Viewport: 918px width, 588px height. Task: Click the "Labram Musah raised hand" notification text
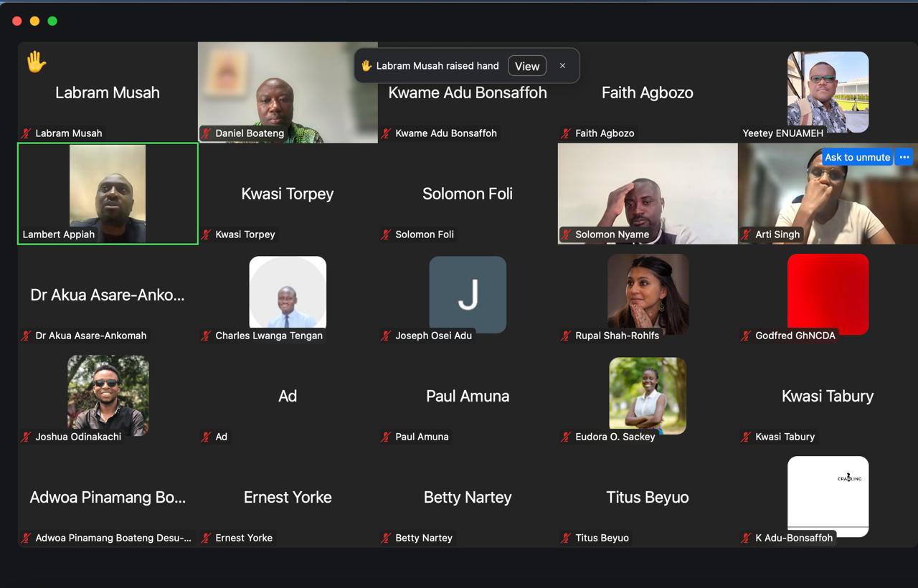point(437,66)
